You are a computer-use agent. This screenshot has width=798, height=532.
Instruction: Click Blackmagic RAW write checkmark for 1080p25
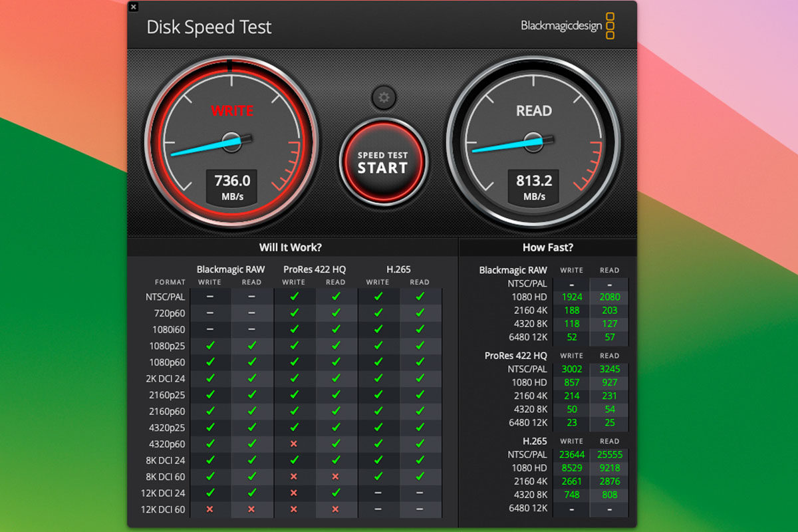tap(210, 346)
